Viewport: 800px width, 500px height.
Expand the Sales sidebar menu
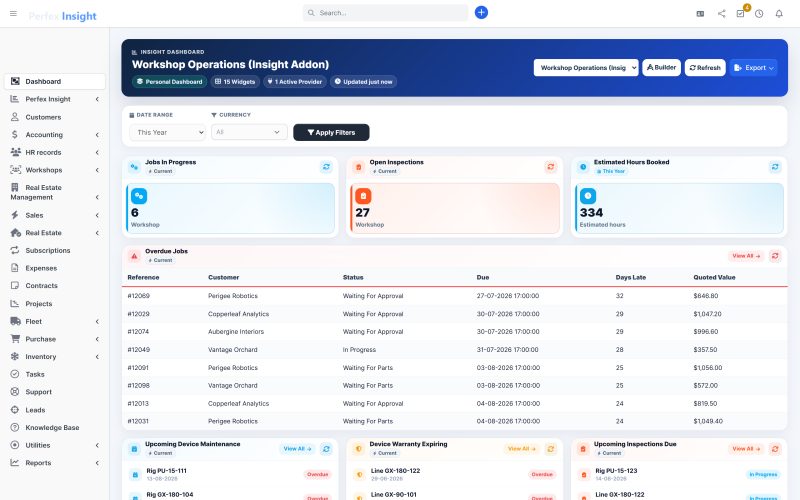tap(54, 215)
